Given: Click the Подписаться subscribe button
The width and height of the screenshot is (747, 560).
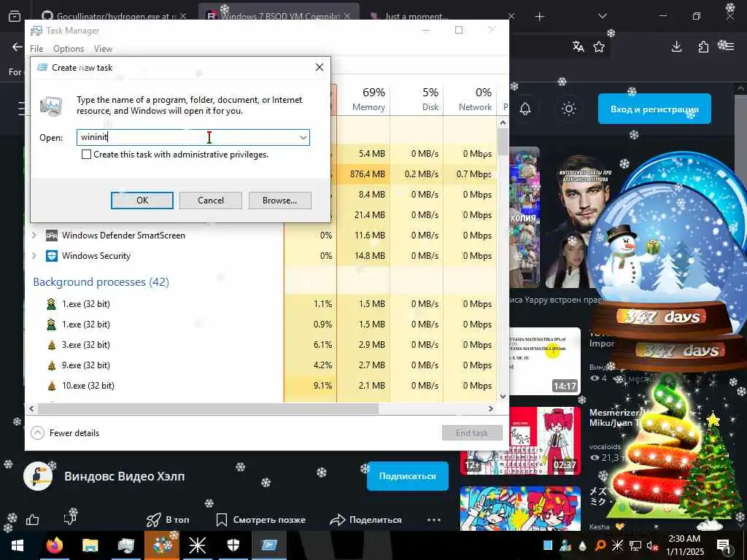Looking at the screenshot, I should (407, 476).
